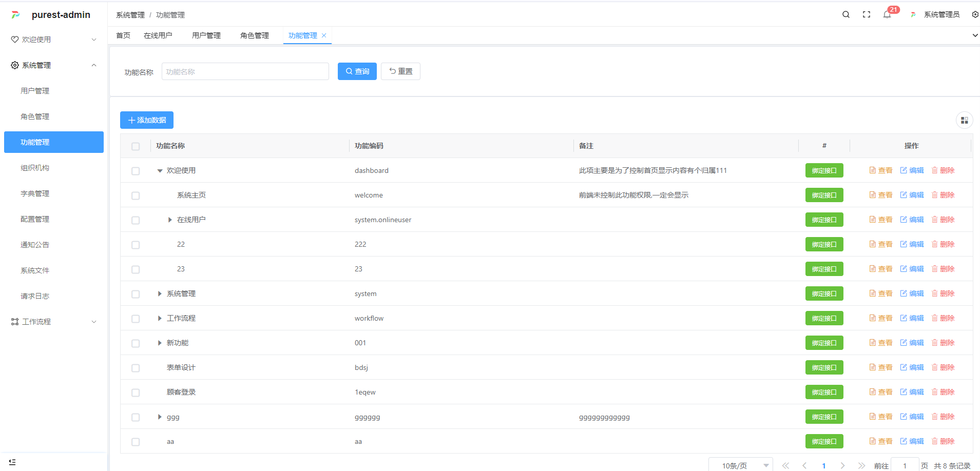
Task: Open the settings gear in top-right corner
Action: coord(975,14)
